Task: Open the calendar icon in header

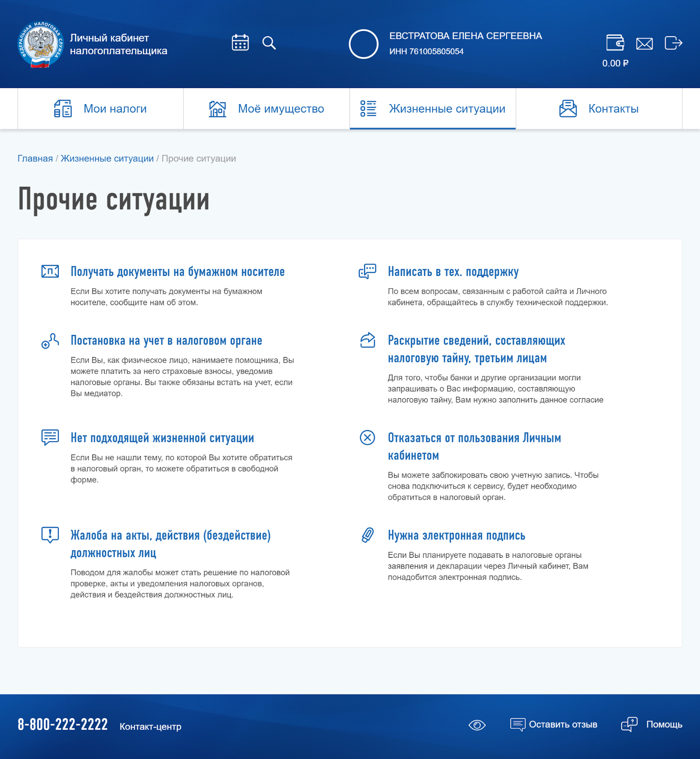Action: coord(240,43)
